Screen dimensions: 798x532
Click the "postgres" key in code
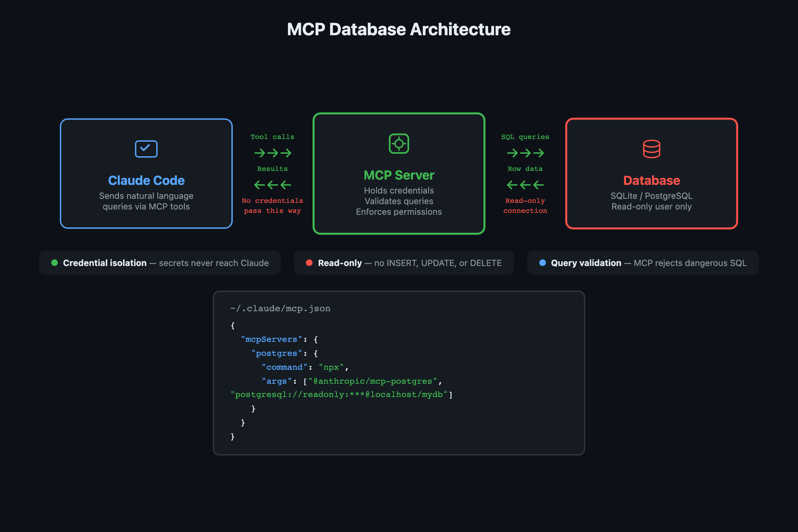[x=277, y=353]
